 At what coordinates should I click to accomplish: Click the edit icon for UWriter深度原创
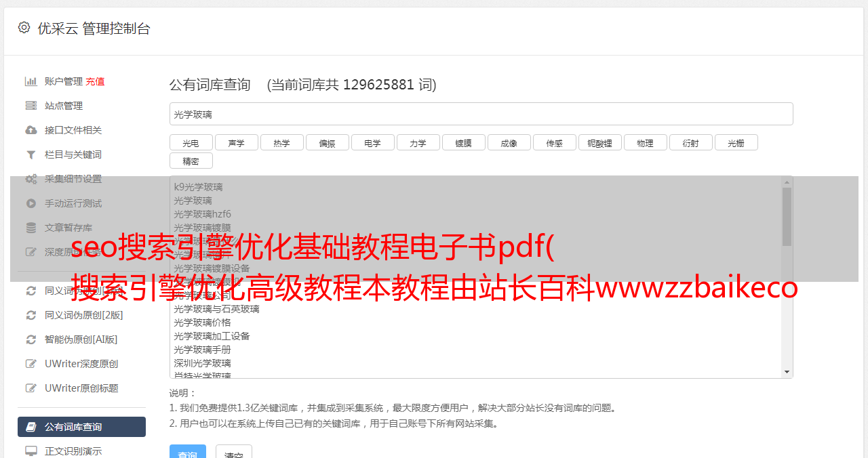point(31,364)
